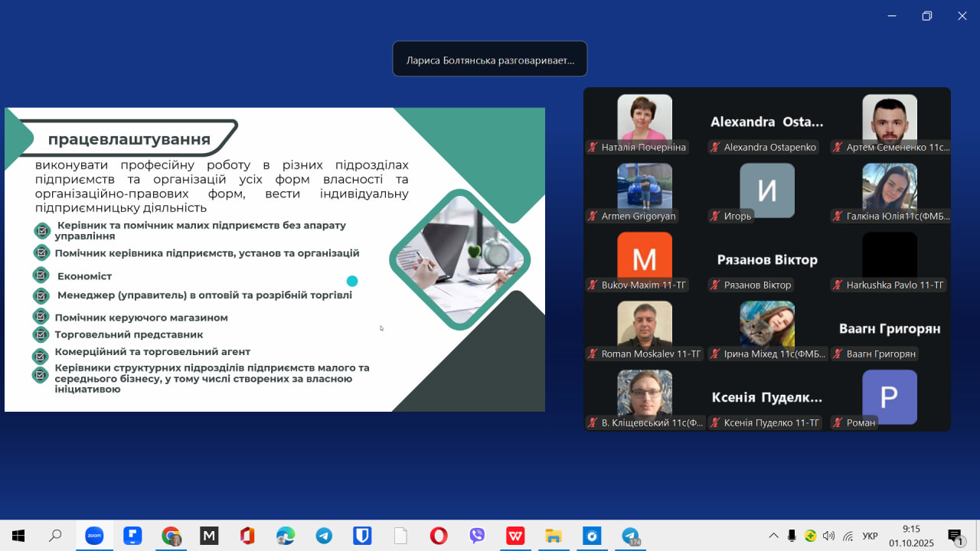
Task: Open the black M app in the taskbar
Action: [x=209, y=536]
